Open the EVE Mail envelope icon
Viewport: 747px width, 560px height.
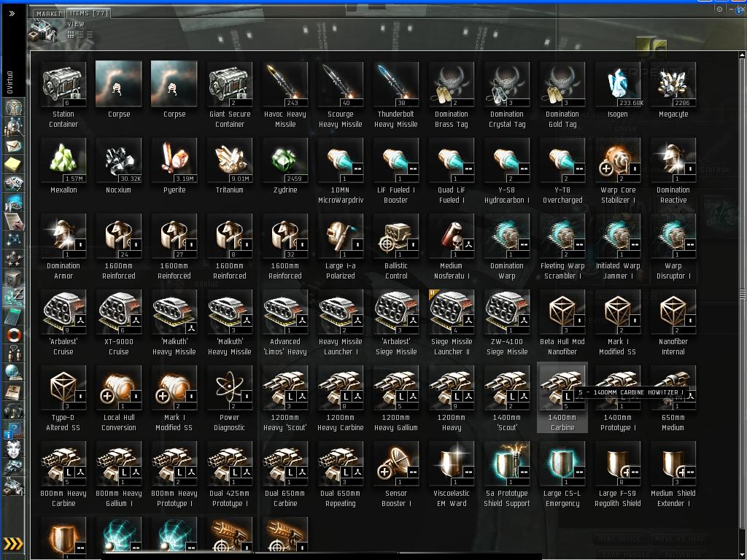[x=13, y=145]
